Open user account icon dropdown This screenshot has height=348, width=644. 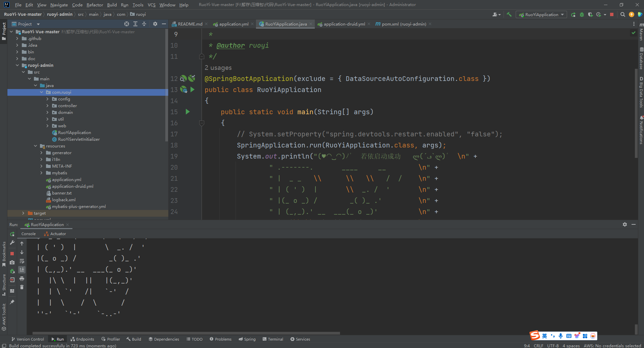496,14
